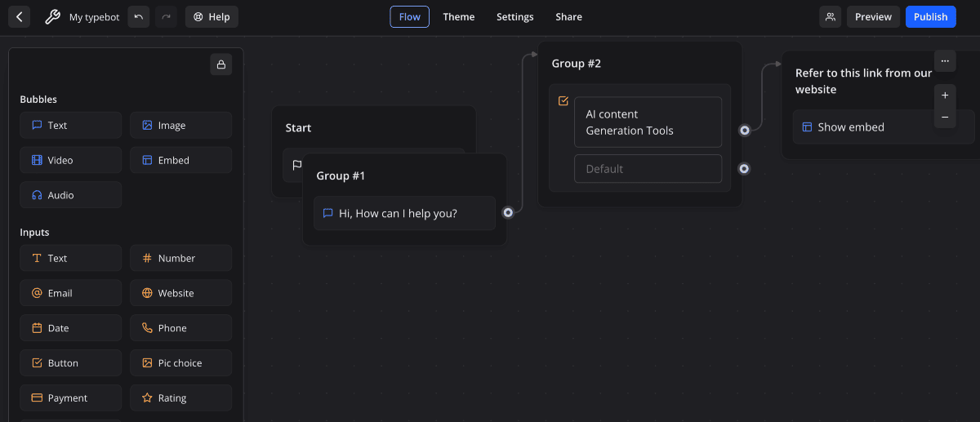The height and width of the screenshot is (422, 980).
Task: Go to the Share tab
Action: [568, 17]
